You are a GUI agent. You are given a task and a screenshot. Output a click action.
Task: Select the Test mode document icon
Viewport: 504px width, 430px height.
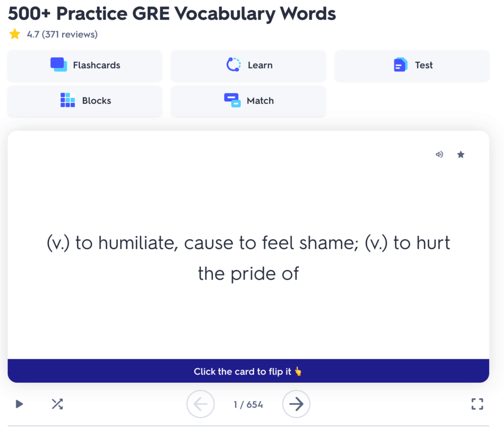[400, 64]
